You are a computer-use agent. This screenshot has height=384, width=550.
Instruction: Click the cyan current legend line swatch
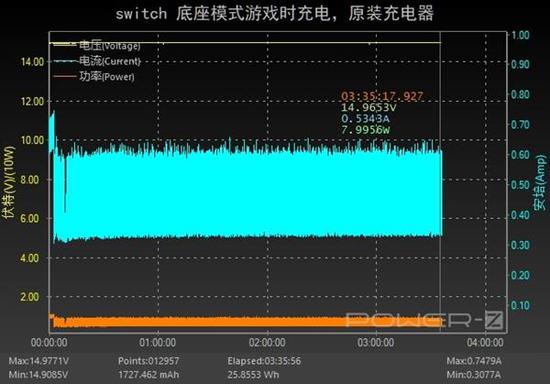pyautogui.click(x=64, y=61)
